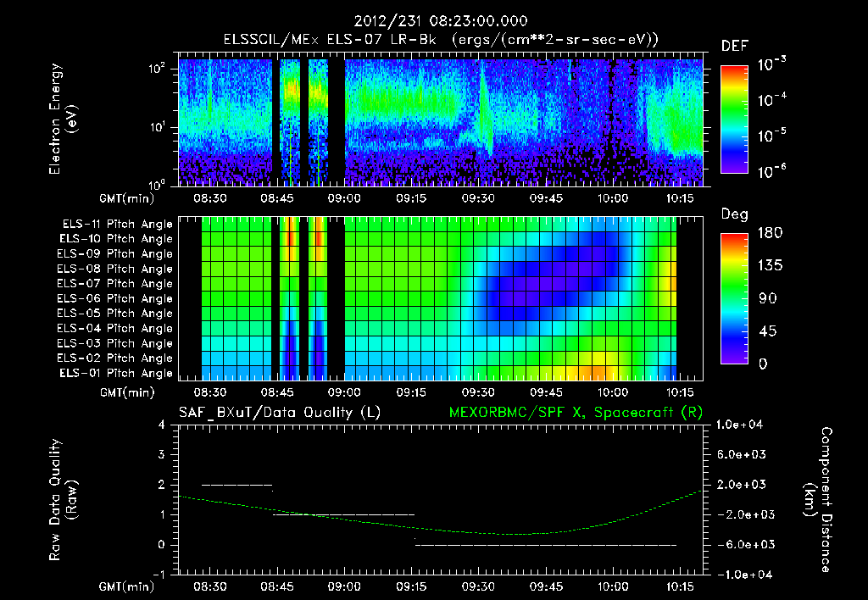Click the 10^-3 value on DEF scale
The height and width of the screenshot is (600, 868).
coord(771,64)
